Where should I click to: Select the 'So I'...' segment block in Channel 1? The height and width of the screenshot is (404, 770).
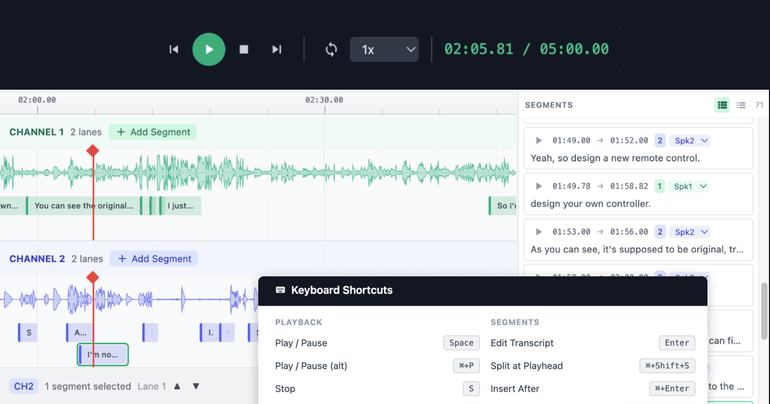click(502, 206)
